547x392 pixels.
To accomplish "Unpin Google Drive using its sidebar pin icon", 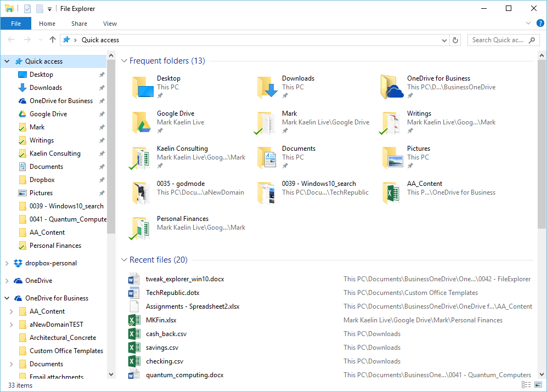I will (101, 114).
